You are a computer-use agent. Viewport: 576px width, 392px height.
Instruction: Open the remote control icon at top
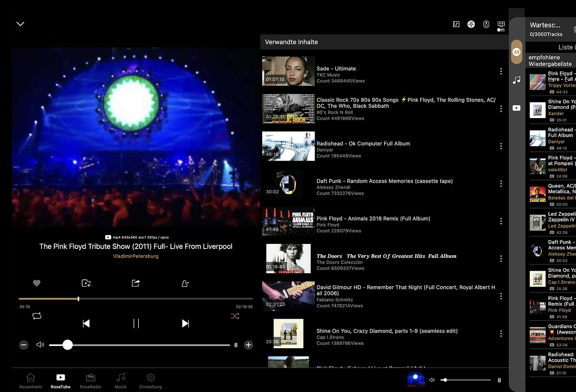point(486,24)
